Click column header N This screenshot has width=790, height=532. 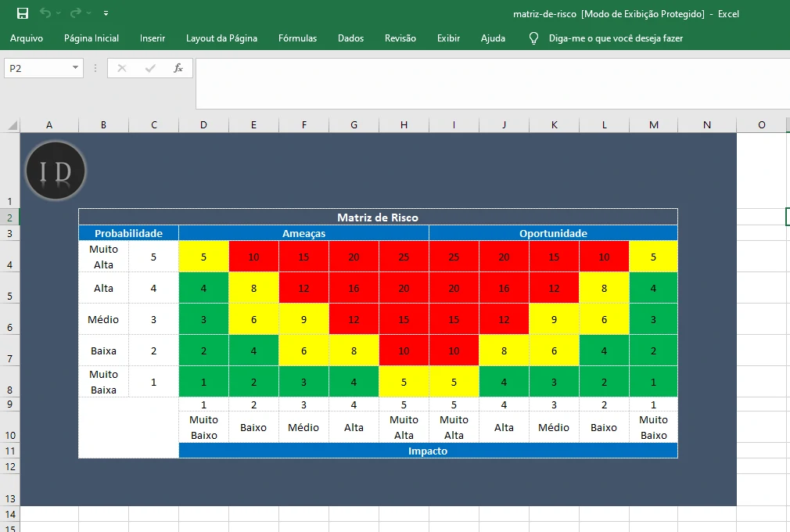tap(706, 124)
